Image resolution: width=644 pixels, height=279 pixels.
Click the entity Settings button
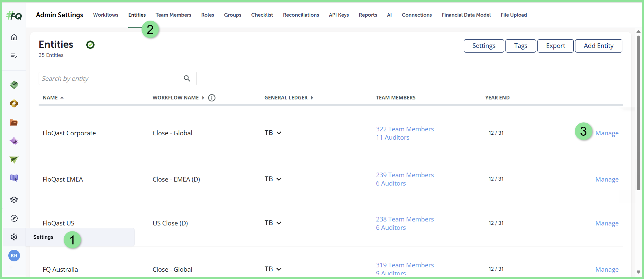click(484, 46)
